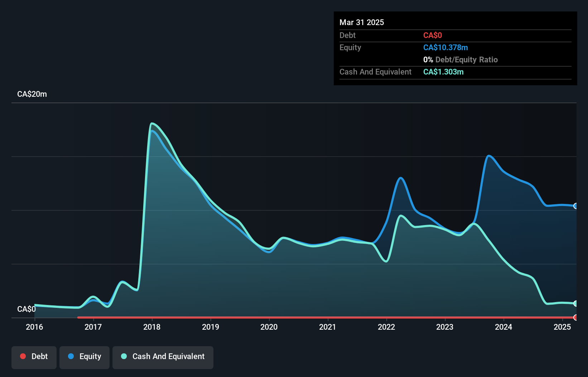Toggle the Debt series legend button

(x=34, y=357)
